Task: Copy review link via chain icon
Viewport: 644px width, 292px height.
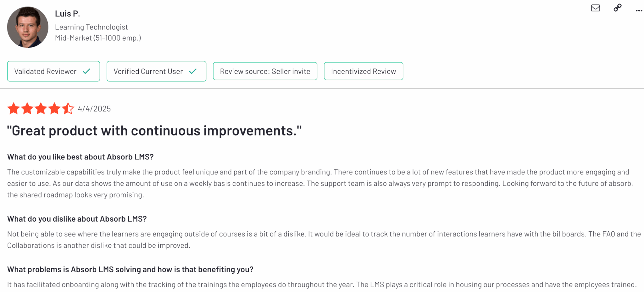Action: click(617, 8)
